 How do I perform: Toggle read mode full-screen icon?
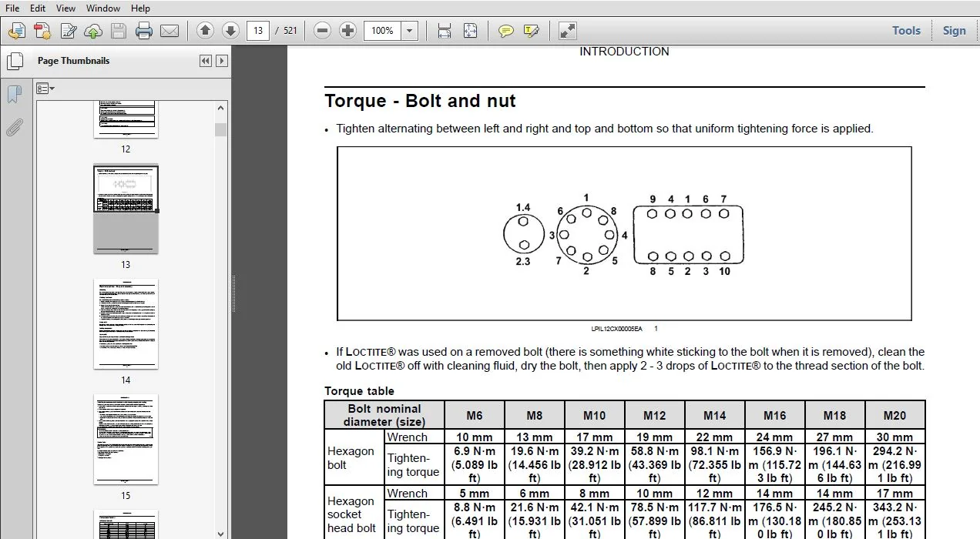coord(568,31)
